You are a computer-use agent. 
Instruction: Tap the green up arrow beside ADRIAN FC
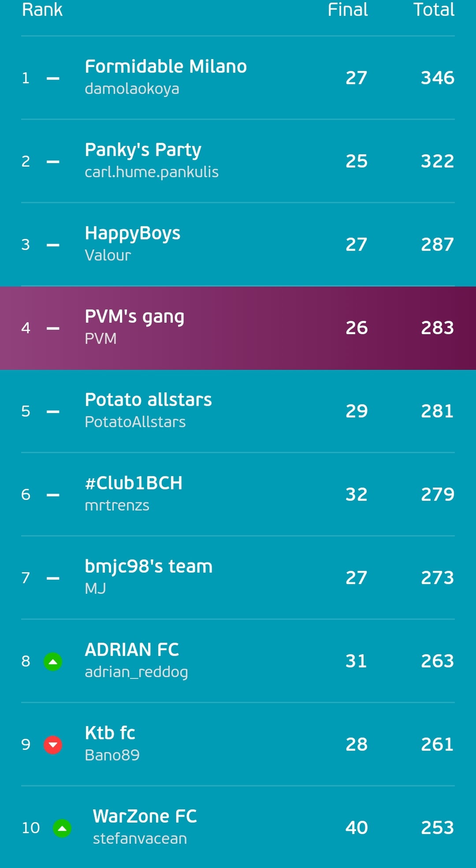click(53, 661)
